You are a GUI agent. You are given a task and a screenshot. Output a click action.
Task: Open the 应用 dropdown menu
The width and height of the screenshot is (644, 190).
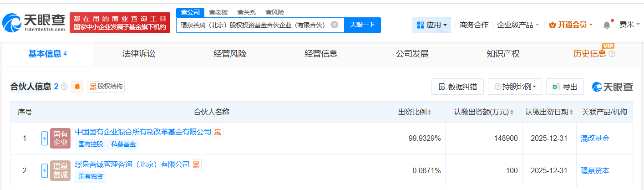431,25
